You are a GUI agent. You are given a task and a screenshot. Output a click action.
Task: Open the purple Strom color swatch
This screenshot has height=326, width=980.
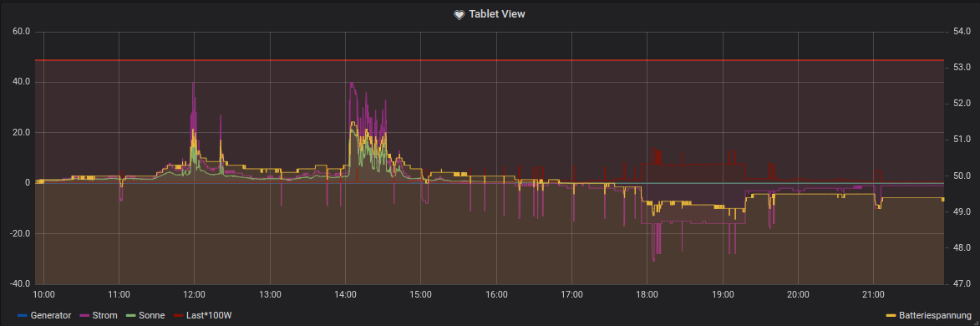85,315
